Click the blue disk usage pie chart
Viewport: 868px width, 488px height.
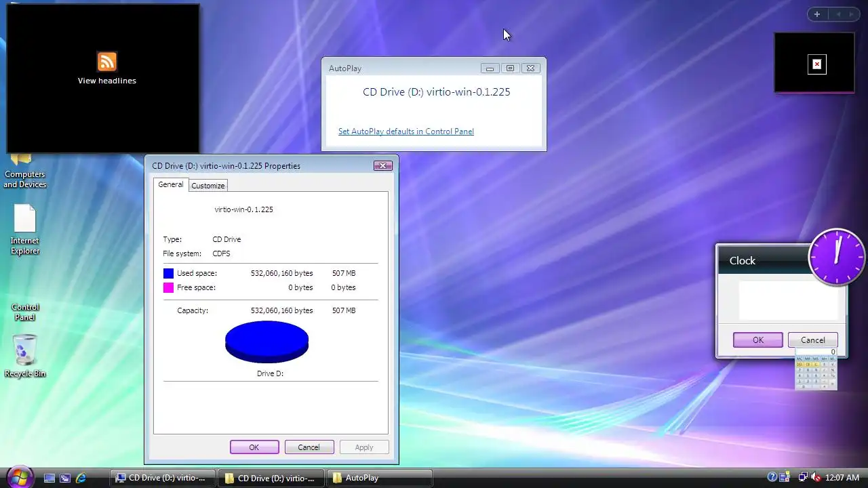pyautogui.click(x=267, y=342)
